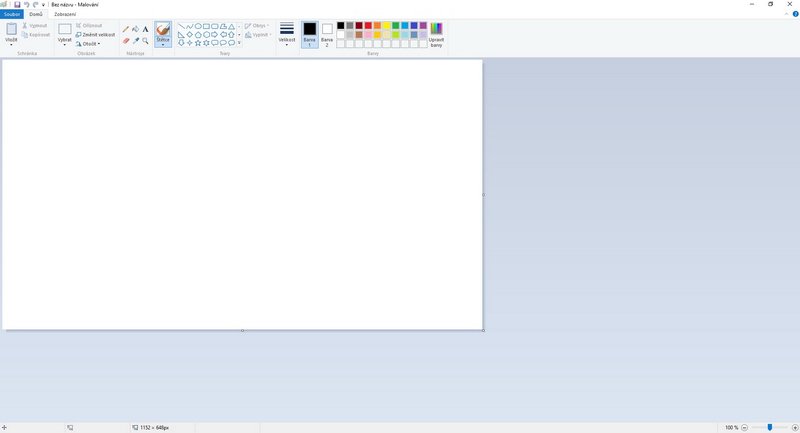Select the Fill with color bucket tool

click(x=135, y=29)
